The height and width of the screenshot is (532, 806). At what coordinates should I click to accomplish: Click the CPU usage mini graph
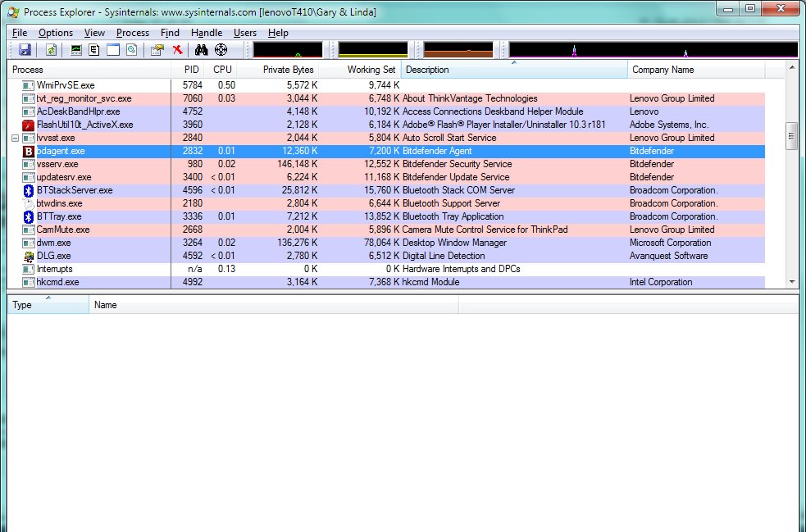[x=288, y=49]
